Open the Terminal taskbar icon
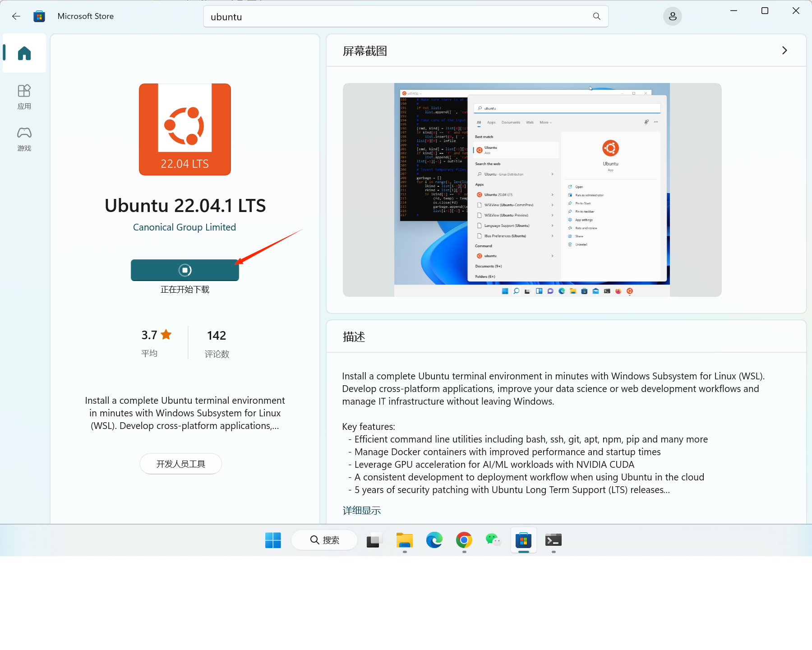The width and height of the screenshot is (812, 650). pyautogui.click(x=553, y=540)
